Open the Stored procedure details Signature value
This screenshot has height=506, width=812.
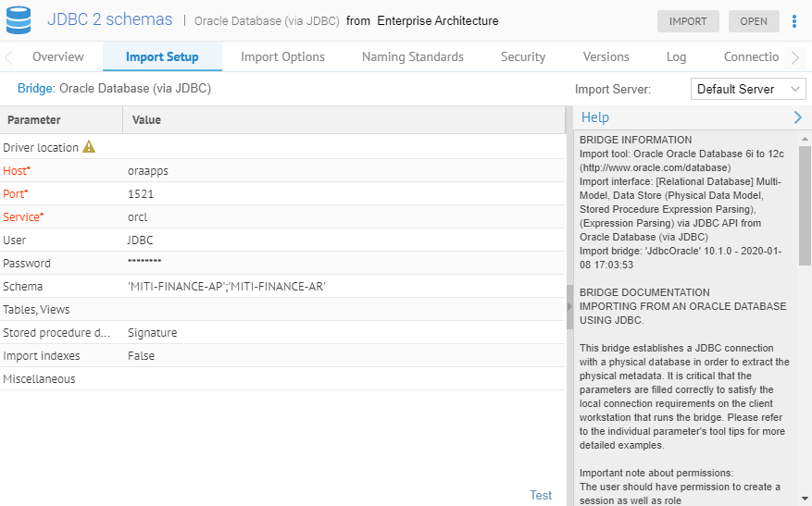click(152, 333)
